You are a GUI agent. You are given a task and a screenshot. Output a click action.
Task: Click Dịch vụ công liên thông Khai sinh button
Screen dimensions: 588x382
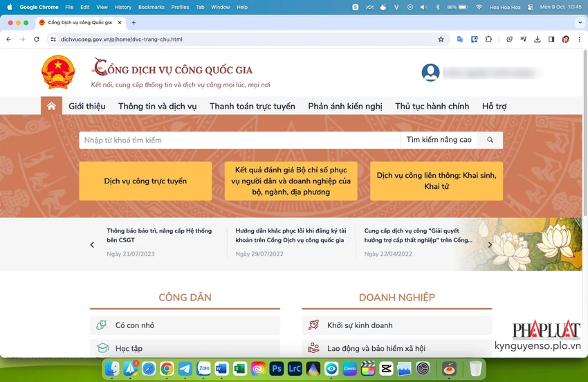pyautogui.click(x=437, y=181)
